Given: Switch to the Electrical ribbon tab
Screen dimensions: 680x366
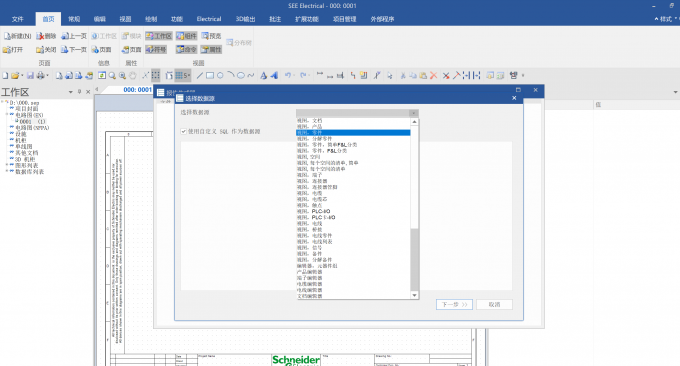Looking at the screenshot, I should click(x=209, y=19).
